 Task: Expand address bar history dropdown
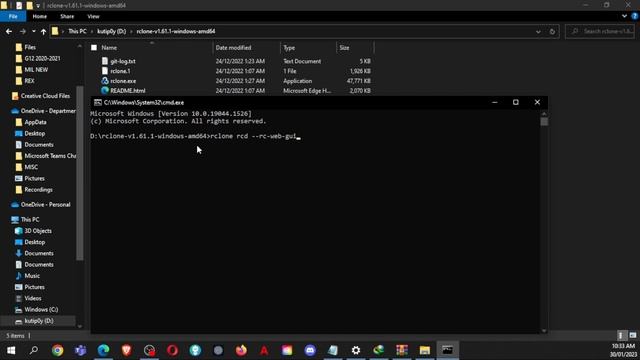(x=538, y=31)
